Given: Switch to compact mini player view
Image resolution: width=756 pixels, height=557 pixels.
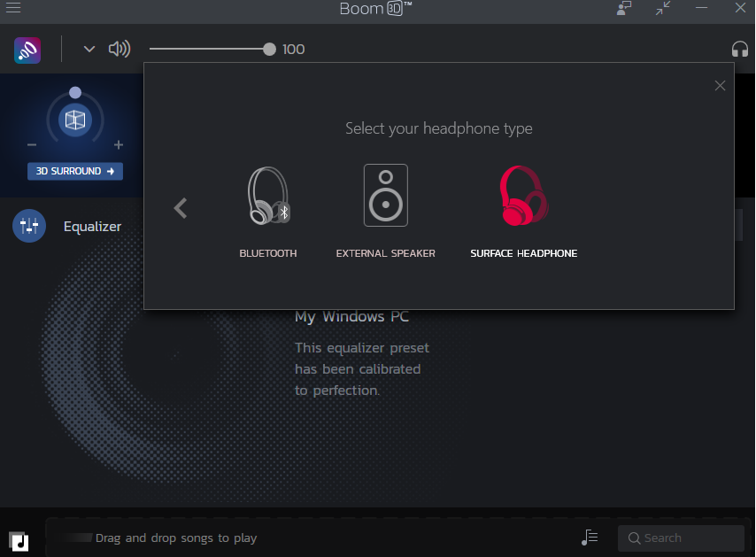Looking at the screenshot, I should point(663,8).
